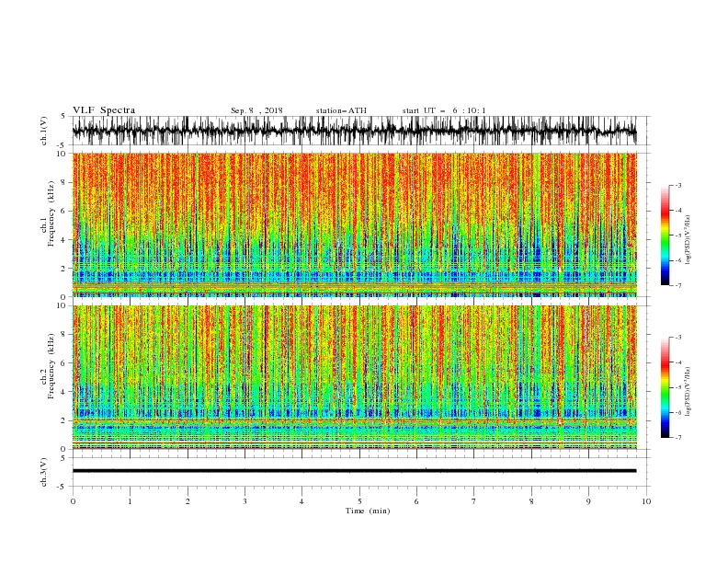The image size is (728, 563).
Task: Click the time axis tick label "2"
Action: pos(188,501)
